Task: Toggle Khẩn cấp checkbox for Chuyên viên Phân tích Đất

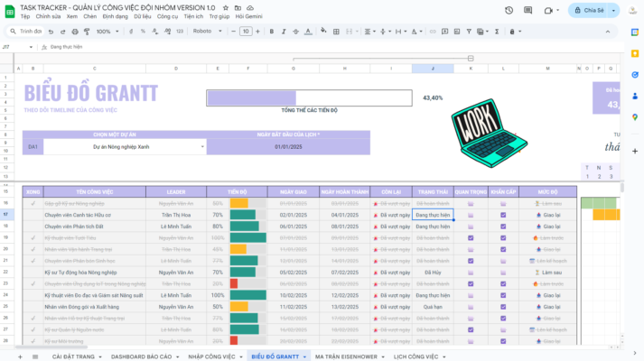Action: coord(504,227)
